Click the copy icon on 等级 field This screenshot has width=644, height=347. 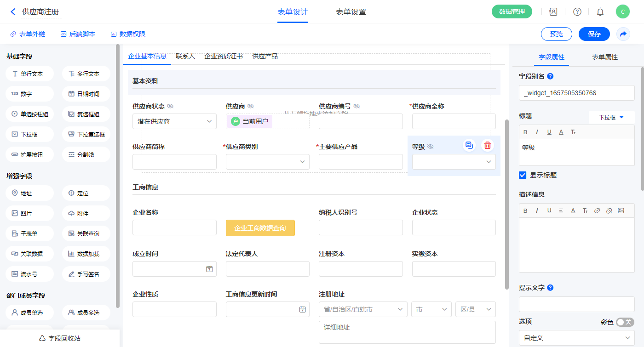click(x=469, y=146)
